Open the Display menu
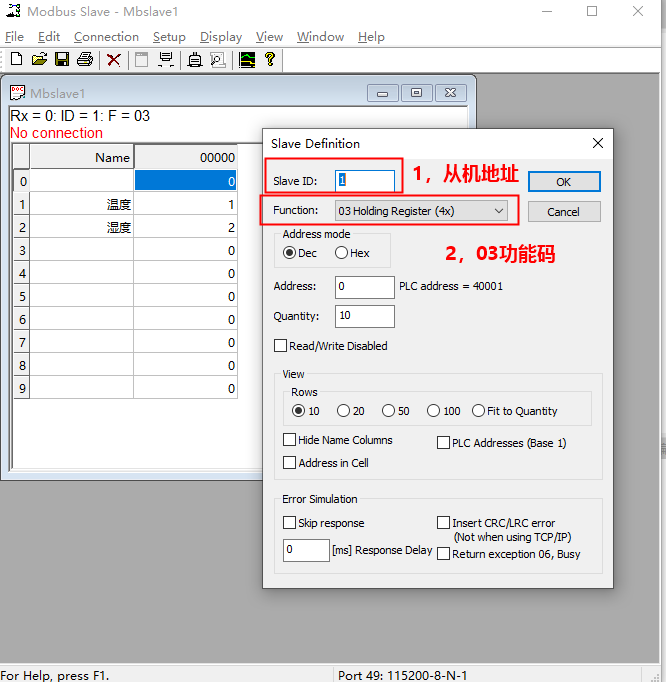 [221, 37]
